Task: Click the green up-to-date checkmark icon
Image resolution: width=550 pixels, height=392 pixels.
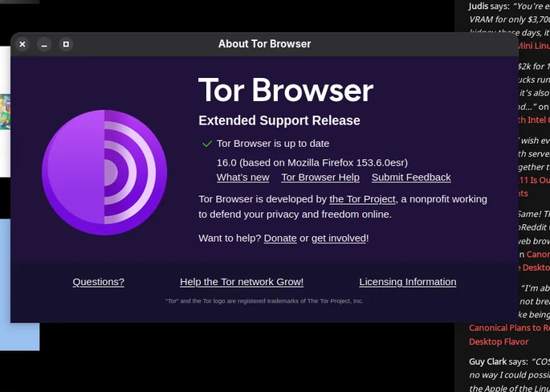Action: tap(207, 144)
